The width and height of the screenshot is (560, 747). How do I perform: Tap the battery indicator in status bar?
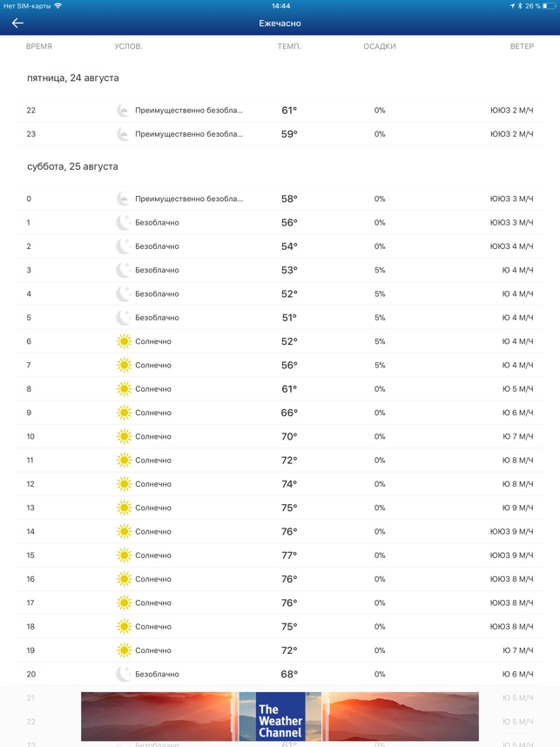pyautogui.click(x=549, y=6)
